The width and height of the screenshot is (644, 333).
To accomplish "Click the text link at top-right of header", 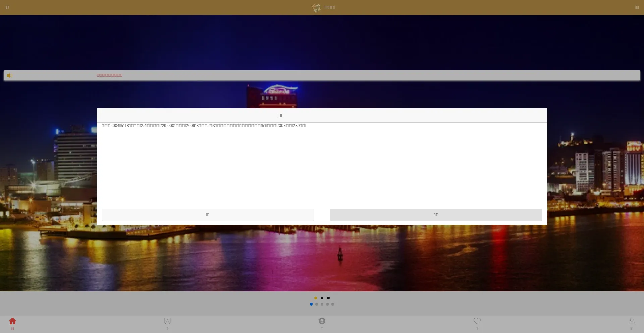I will tap(637, 8).
